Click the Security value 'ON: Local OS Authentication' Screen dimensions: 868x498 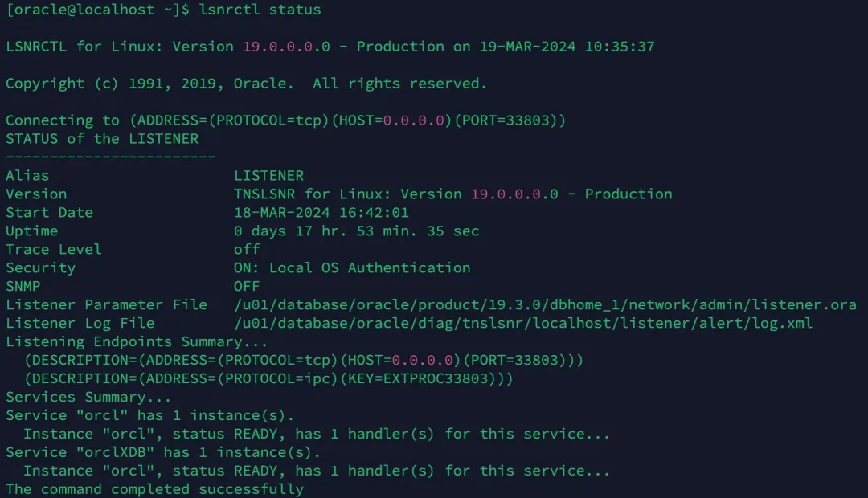point(351,267)
